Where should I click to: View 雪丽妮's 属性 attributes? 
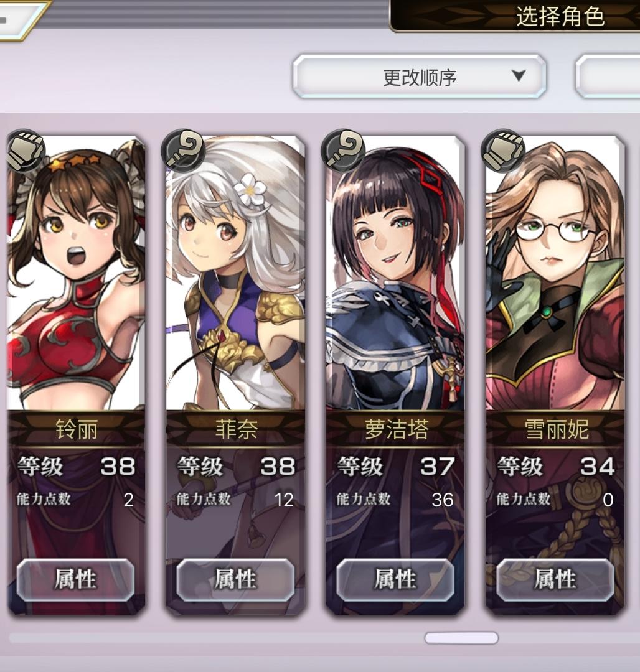point(555,579)
